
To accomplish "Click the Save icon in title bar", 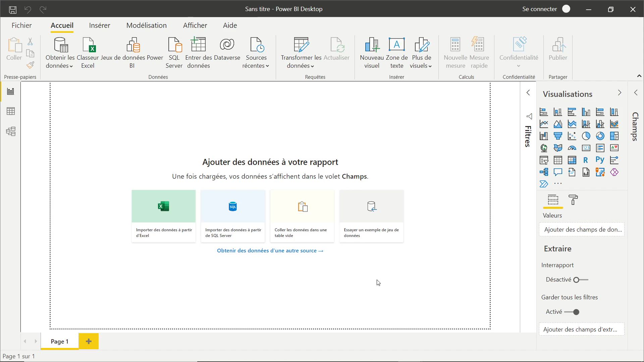I will point(13,9).
